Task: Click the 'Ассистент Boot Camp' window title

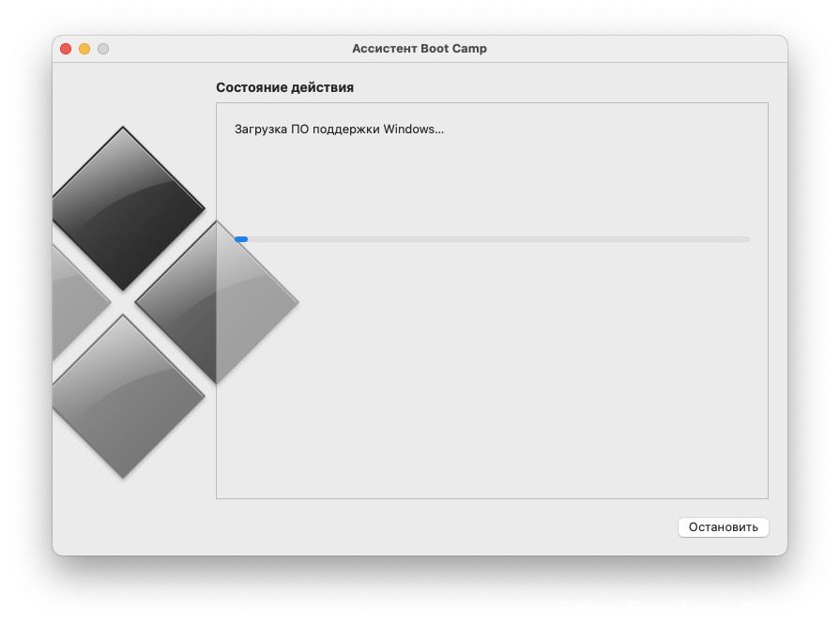Action: tap(420, 48)
